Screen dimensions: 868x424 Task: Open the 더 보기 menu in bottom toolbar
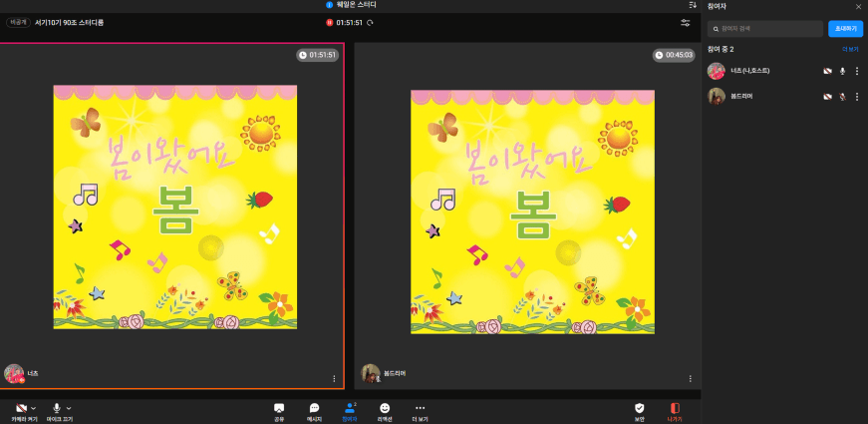pos(421,412)
